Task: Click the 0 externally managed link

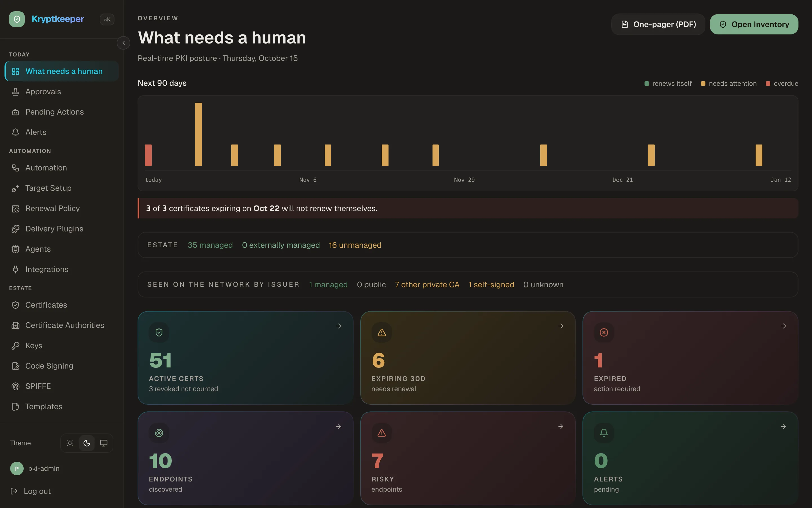Action: click(281, 245)
